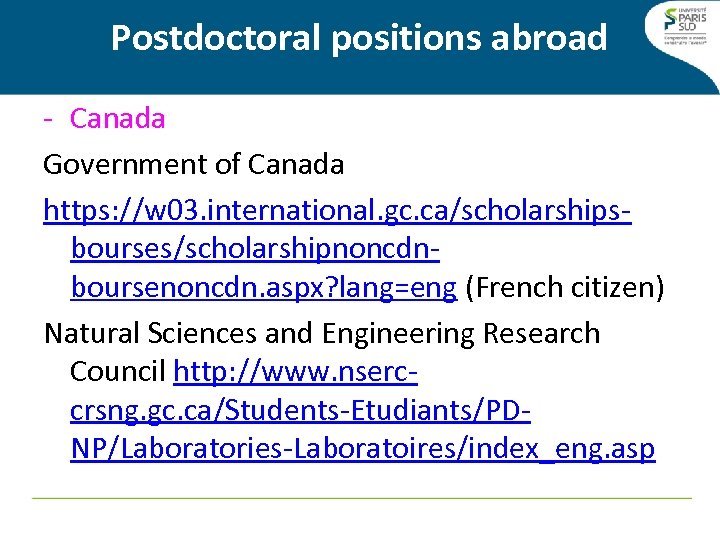
Task: Click the dash bullet before Canada
Action: [x=48, y=118]
